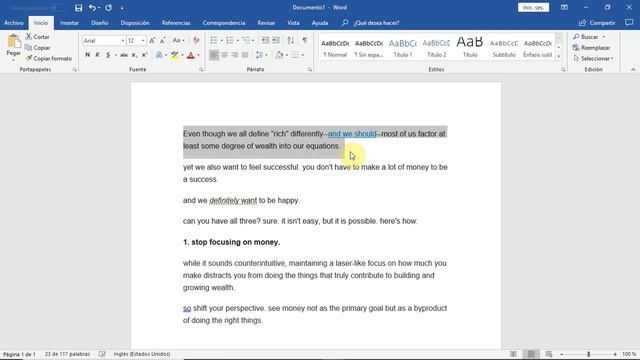Toggle show paragraph marks (¶)
This screenshot has height=360, width=640.
[x=304, y=40]
